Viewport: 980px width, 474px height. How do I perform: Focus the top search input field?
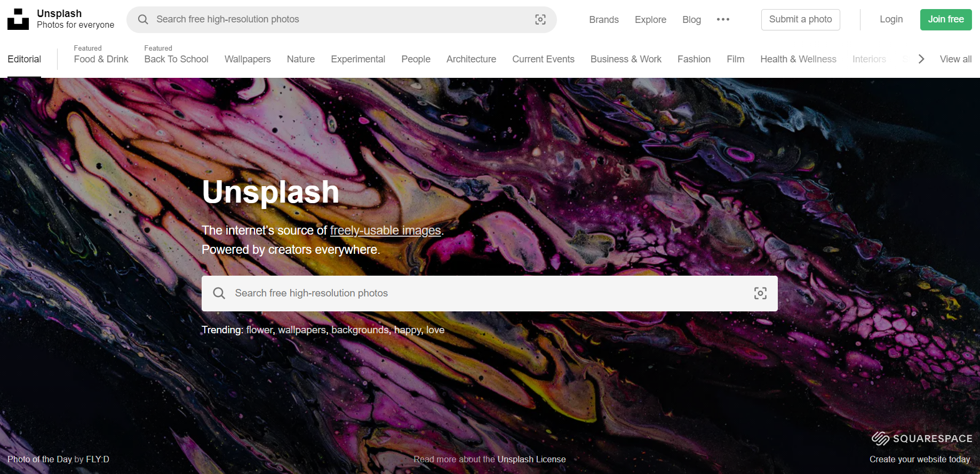pos(341,20)
